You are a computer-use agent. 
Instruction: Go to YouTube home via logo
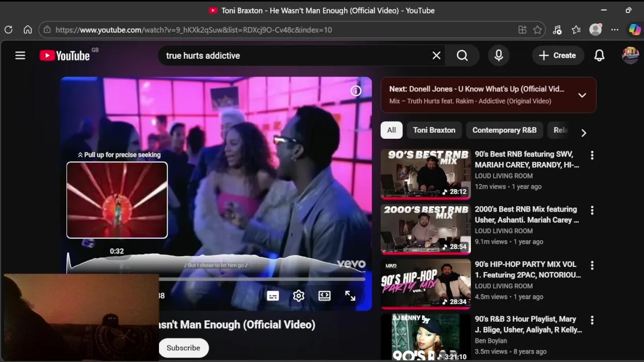(65, 56)
